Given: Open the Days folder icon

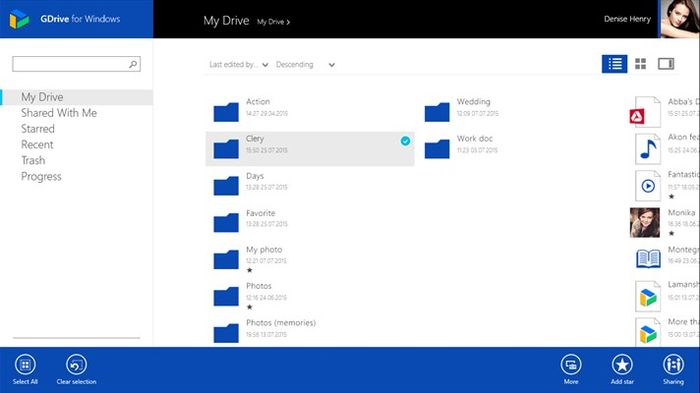Looking at the screenshot, I should (226, 186).
